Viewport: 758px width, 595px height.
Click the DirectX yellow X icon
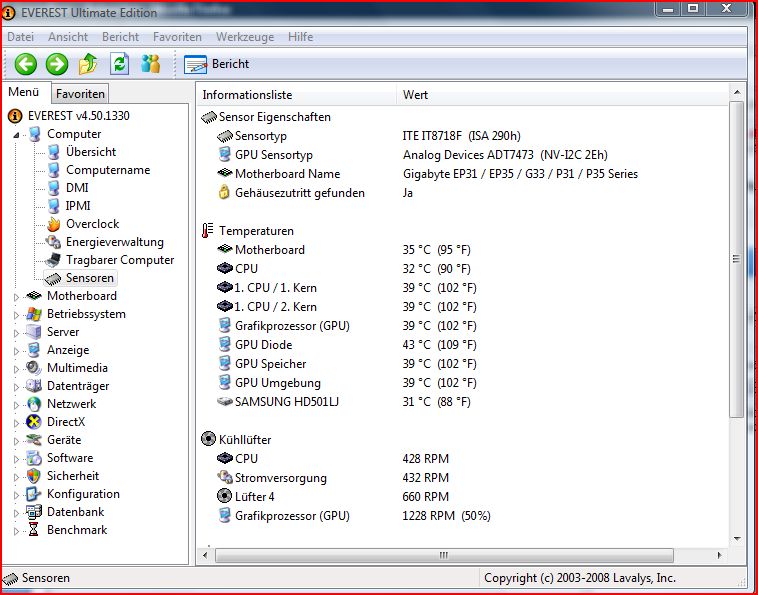click(34, 422)
